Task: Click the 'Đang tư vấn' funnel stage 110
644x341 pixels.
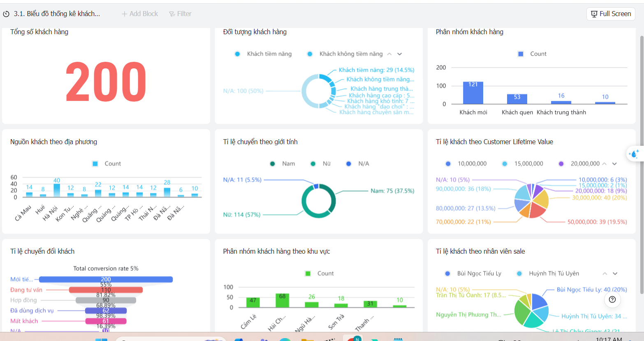Action: point(106,290)
